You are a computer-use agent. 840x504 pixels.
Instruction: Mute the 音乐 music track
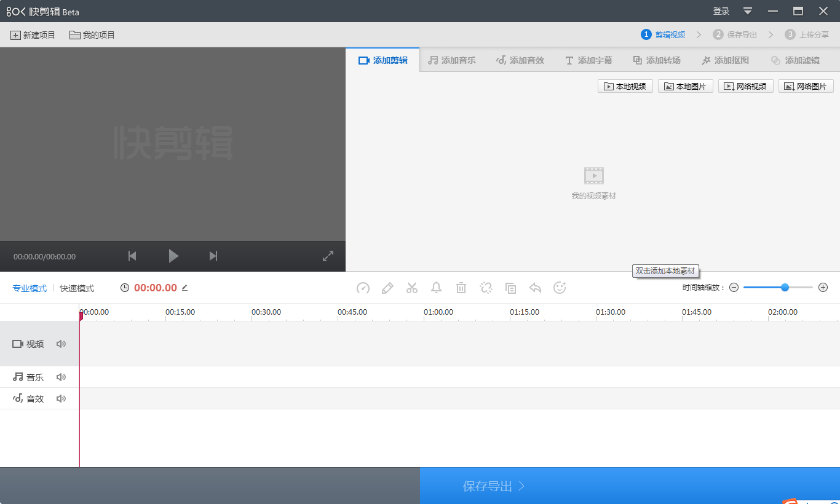61,377
